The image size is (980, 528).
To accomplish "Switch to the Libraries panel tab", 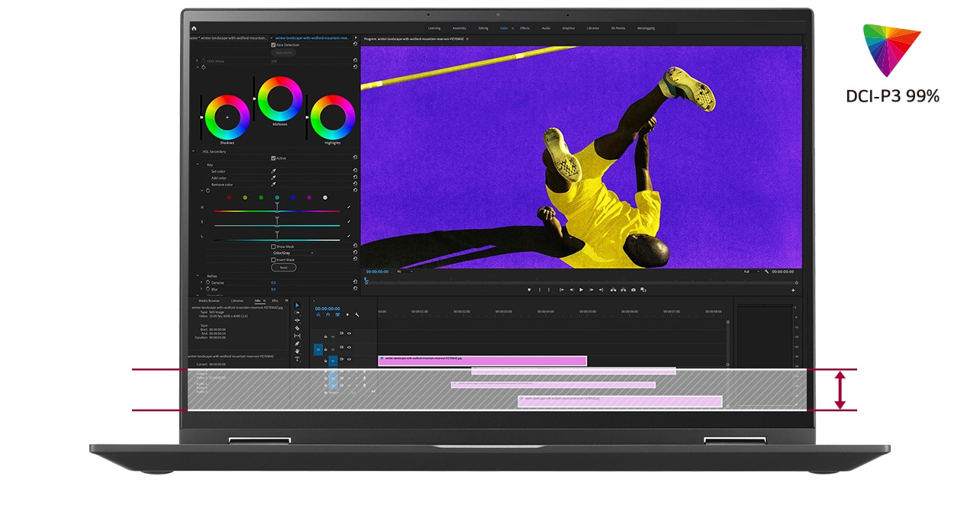I will pyautogui.click(x=237, y=301).
